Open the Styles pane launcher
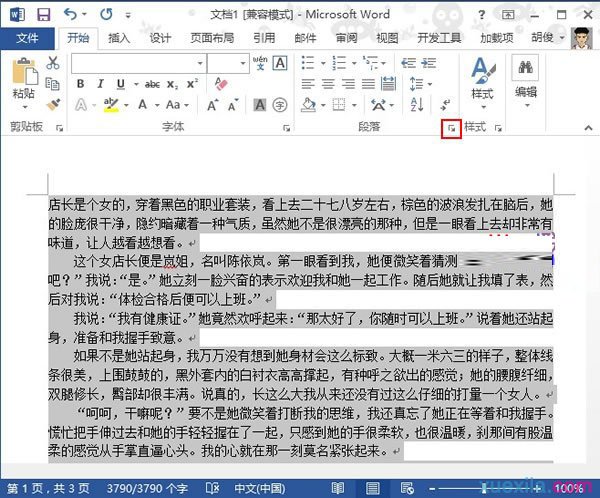Screen dimensions: 600x498 498,128
